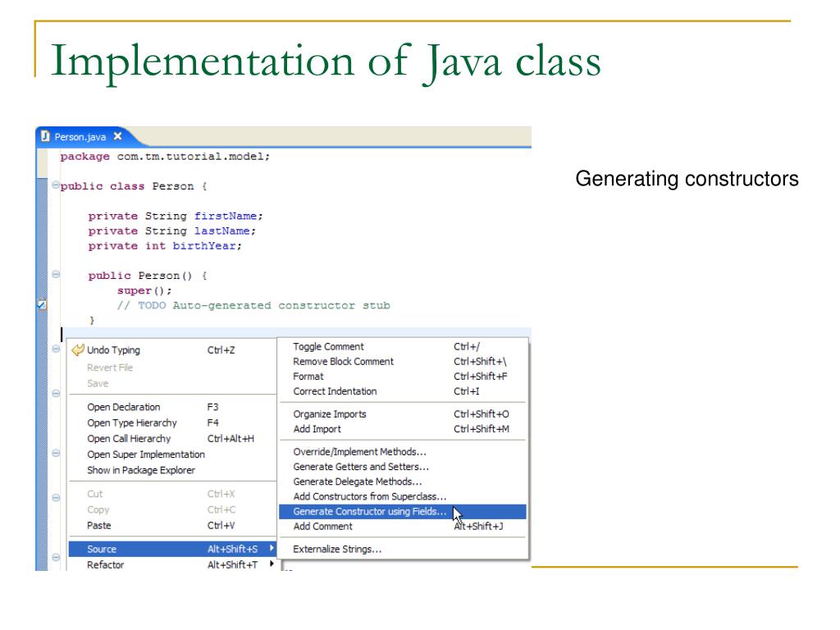The width and height of the screenshot is (840, 630).
Task: Click the super(); call in the constructor
Action: click(144, 291)
